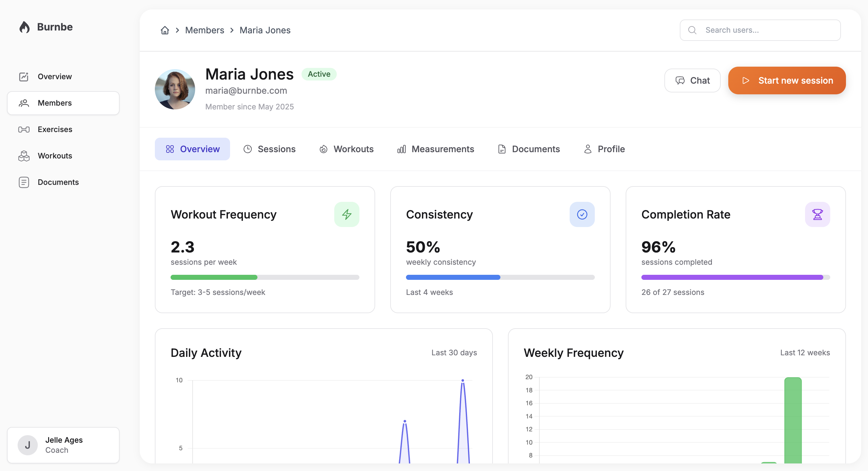Click the Documents page icon in sidebar
Screen dimensions: 868x471
pyautogui.click(x=24, y=182)
